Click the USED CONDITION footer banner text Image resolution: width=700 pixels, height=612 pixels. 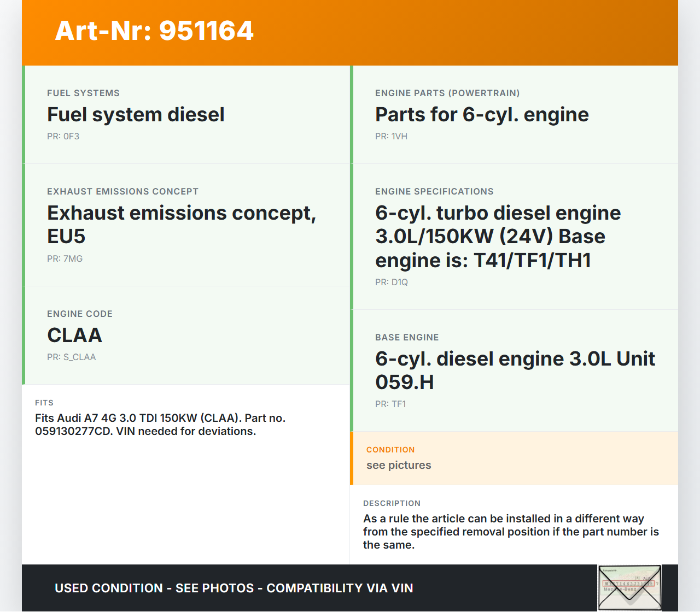coord(234,588)
